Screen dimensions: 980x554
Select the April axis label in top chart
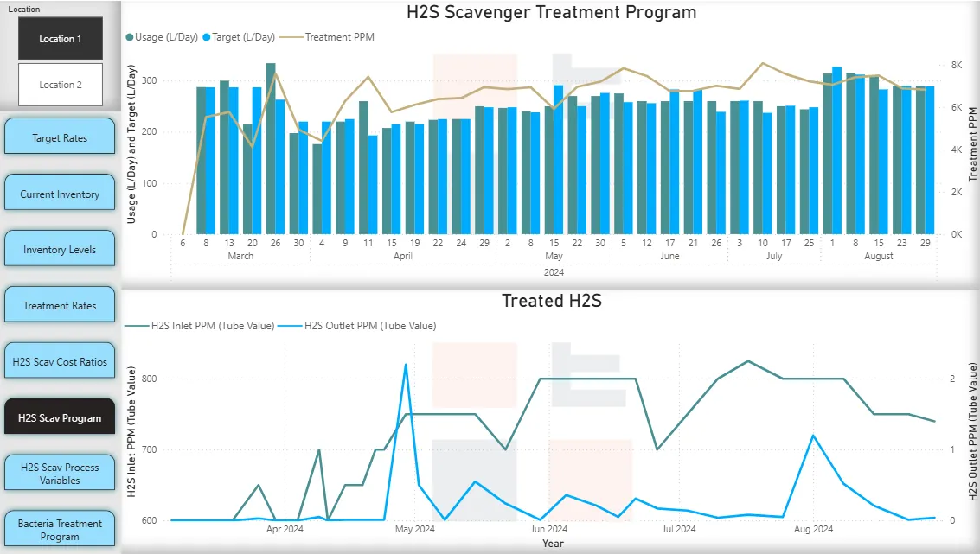click(x=402, y=256)
